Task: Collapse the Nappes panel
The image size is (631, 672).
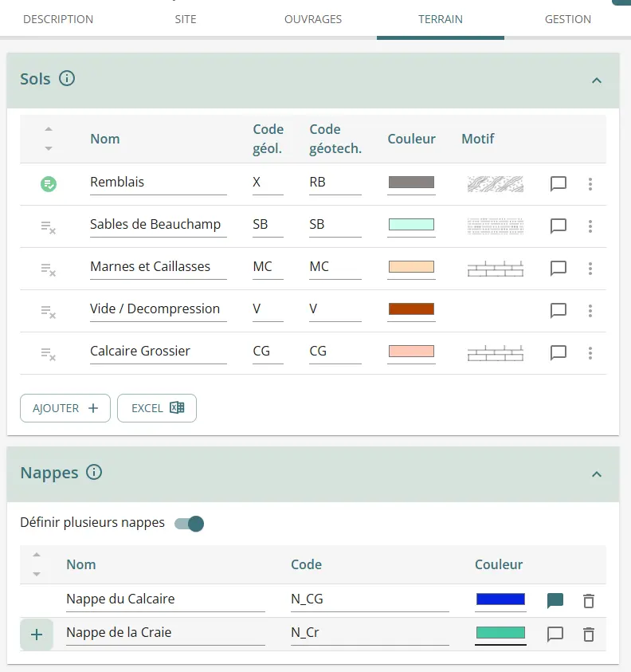Action: (x=596, y=474)
